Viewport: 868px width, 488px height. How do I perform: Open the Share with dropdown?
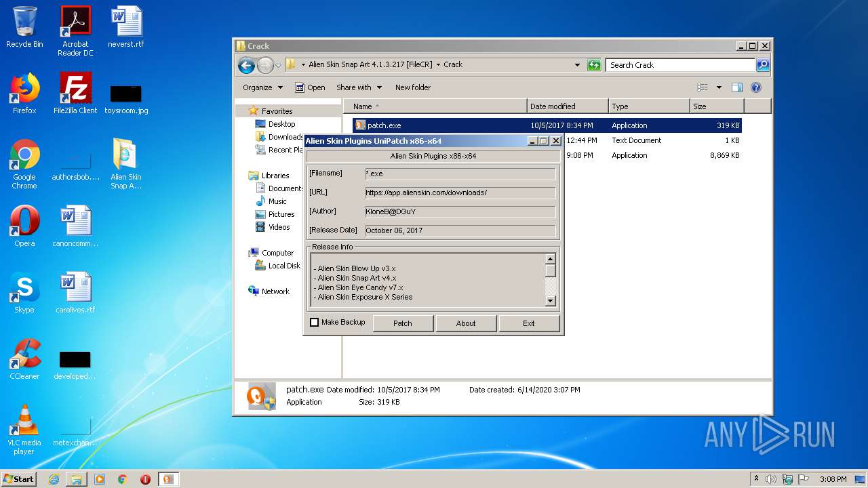point(359,87)
